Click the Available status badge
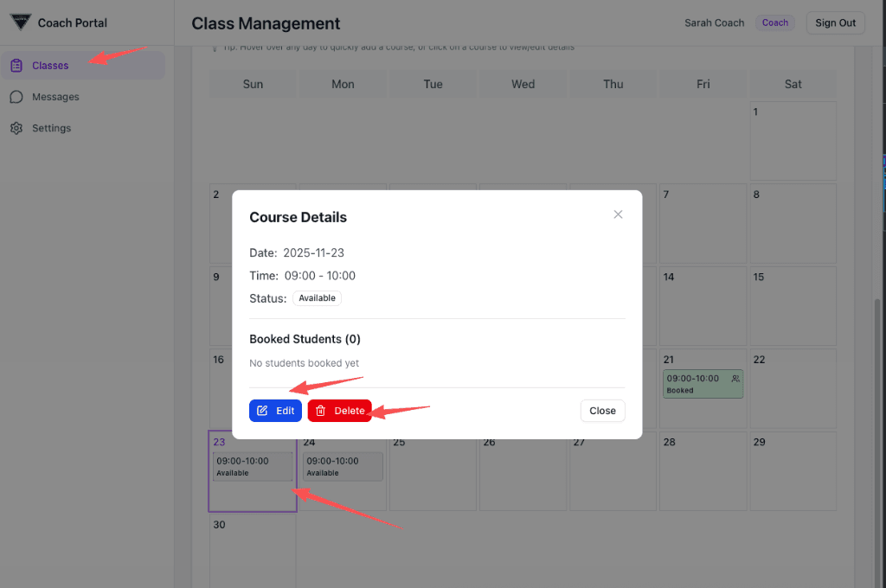 (x=317, y=298)
